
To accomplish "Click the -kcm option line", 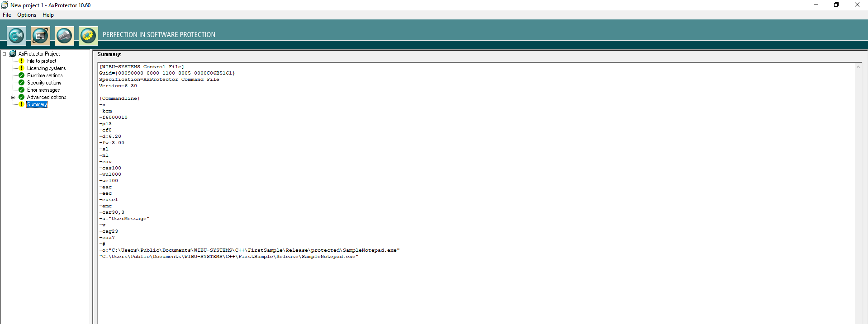I will coord(105,111).
